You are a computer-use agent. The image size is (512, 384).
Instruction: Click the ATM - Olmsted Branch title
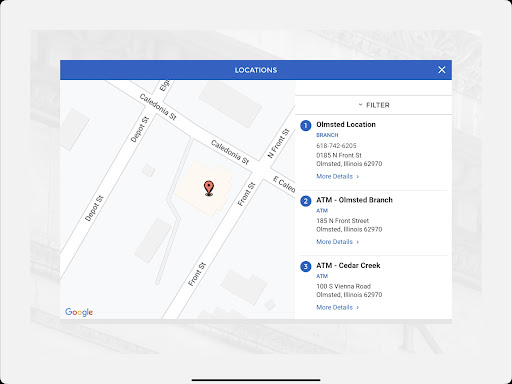pos(354,200)
